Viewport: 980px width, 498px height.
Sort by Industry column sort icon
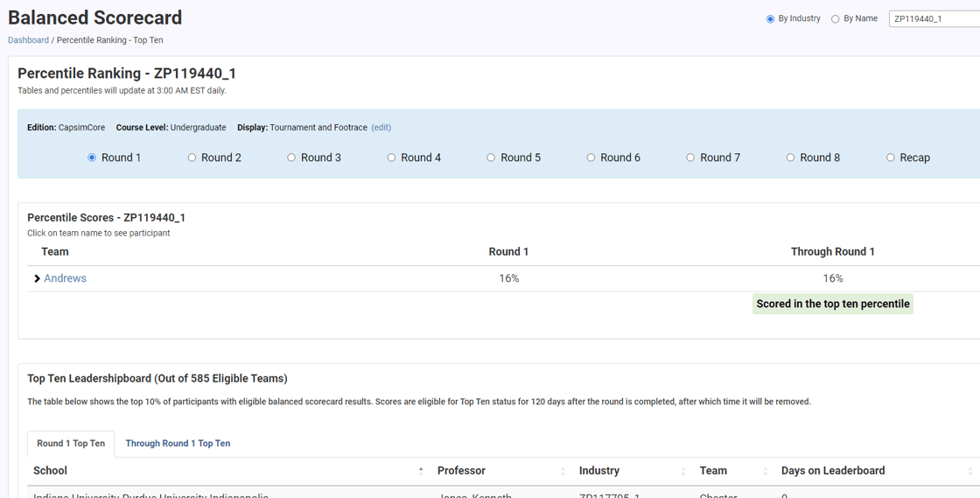(683, 471)
